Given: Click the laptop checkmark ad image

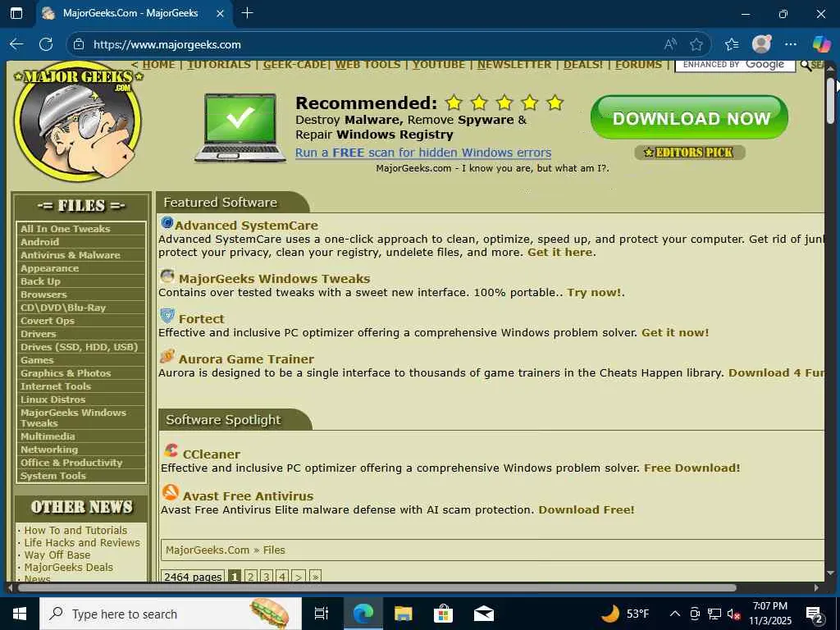Looking at the screenshot, I should (240, 127).
